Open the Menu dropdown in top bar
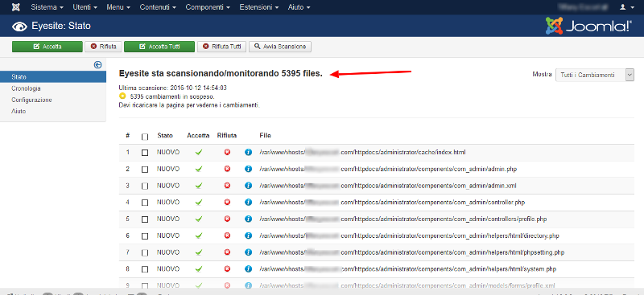Image resolution: width=644 pixels, height=295 pixels. (x=118, y=7)
